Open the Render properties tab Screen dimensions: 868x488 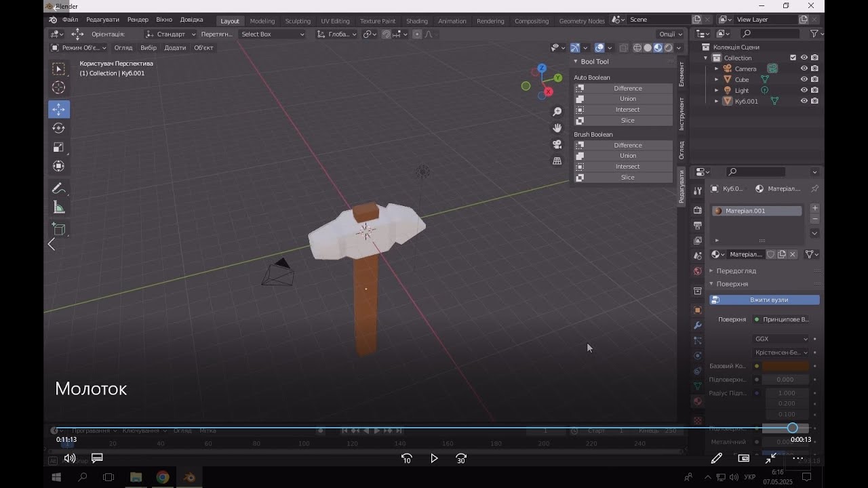pos(697,210)
